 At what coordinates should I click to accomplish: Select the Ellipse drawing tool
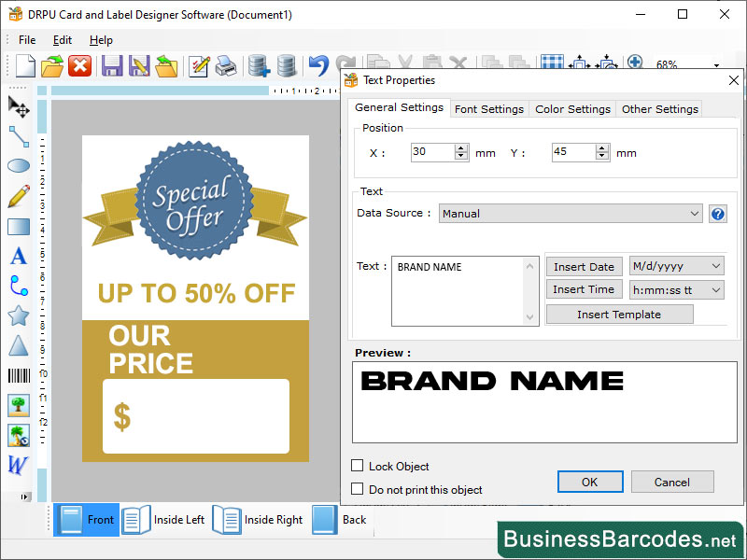(x=18, y=167)
